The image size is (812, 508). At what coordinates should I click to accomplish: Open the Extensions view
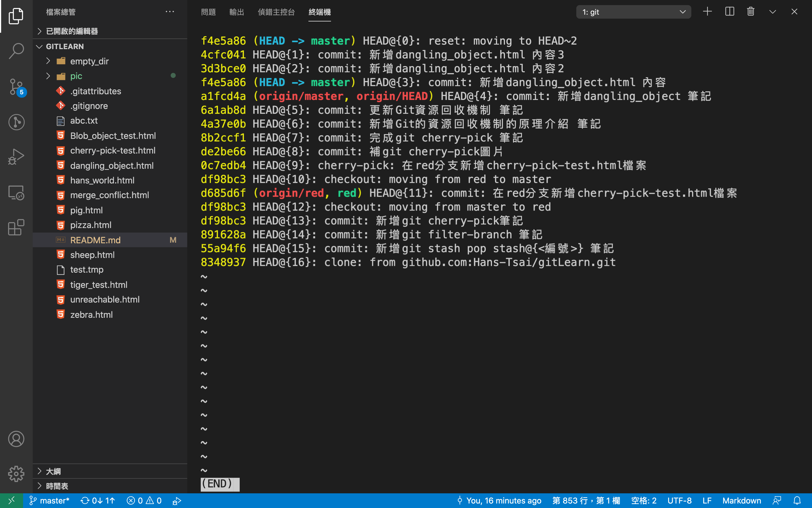pyautogui.click(x=16, y=227)
